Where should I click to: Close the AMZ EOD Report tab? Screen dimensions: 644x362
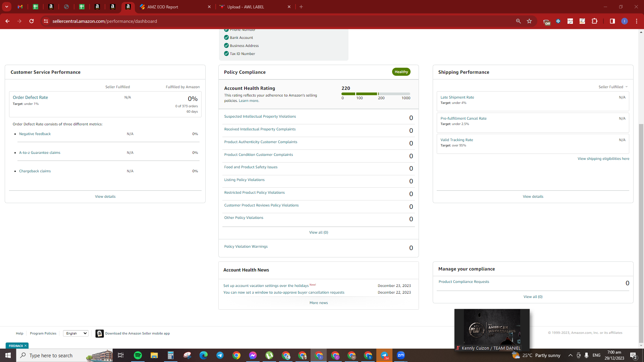209,7
